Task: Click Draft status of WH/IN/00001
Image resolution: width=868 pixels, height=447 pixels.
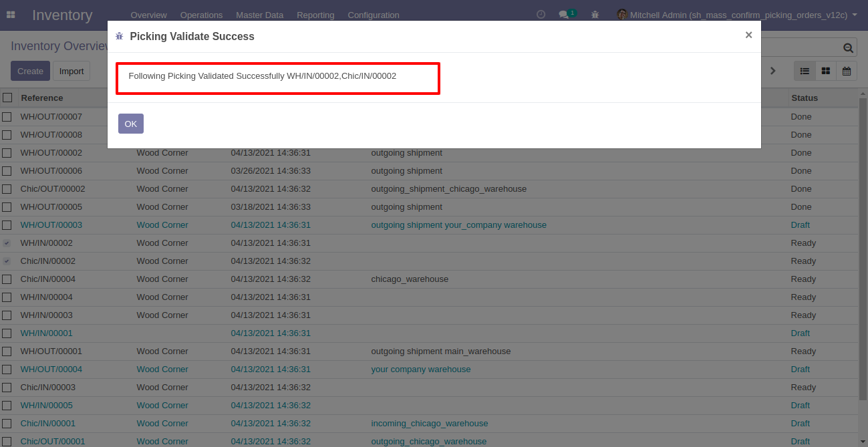Action: 801,333
